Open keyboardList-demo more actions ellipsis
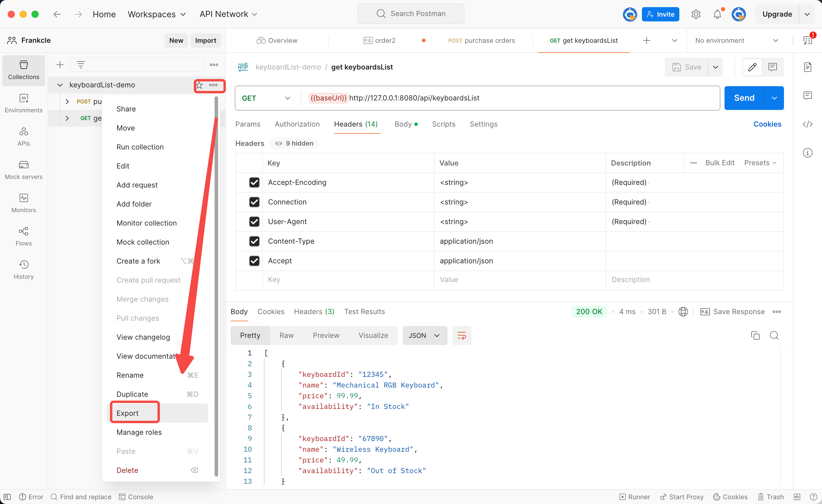822x504 pixels. tap(213, 85)
